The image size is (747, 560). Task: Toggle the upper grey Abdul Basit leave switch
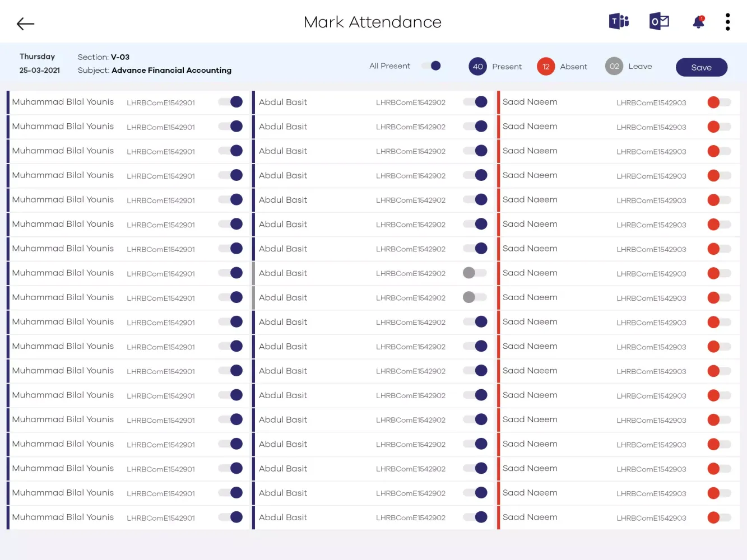(x=475, y=273)
